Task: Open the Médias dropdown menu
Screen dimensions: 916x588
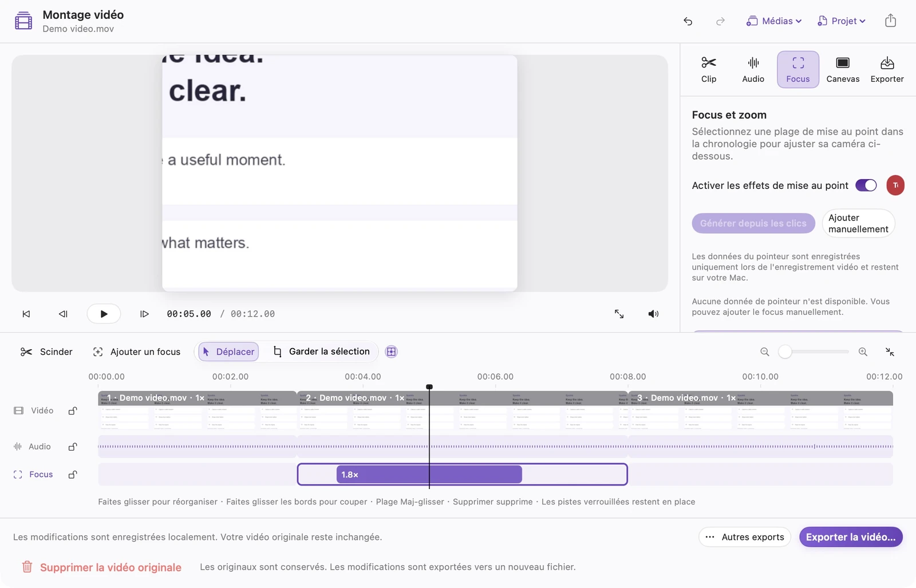Action: [x=774, y=21]
